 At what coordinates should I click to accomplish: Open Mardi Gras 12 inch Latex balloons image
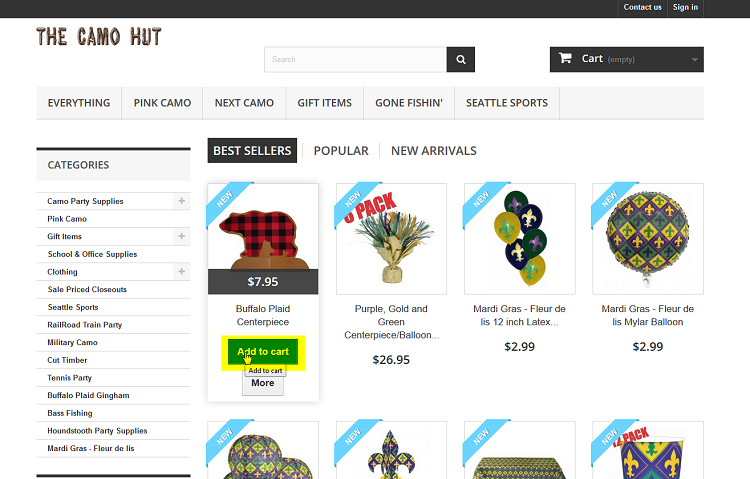point(519,239)
